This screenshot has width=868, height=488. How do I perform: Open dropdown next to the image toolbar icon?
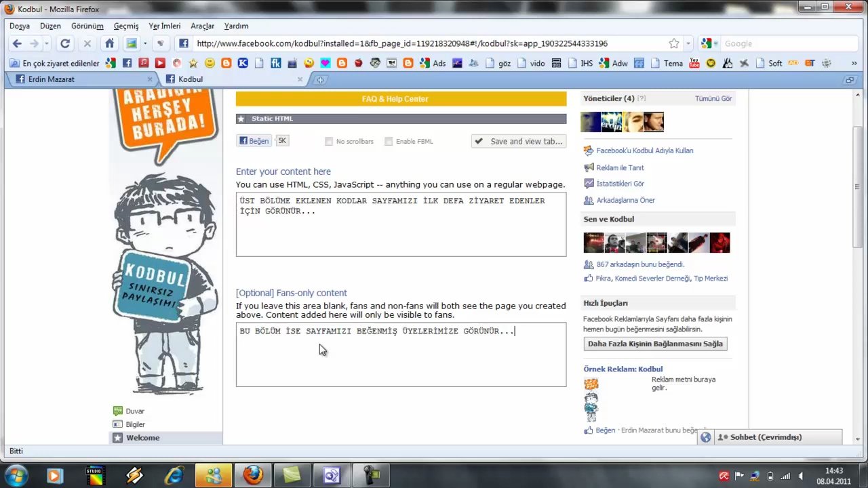click(x=144, y=43)
